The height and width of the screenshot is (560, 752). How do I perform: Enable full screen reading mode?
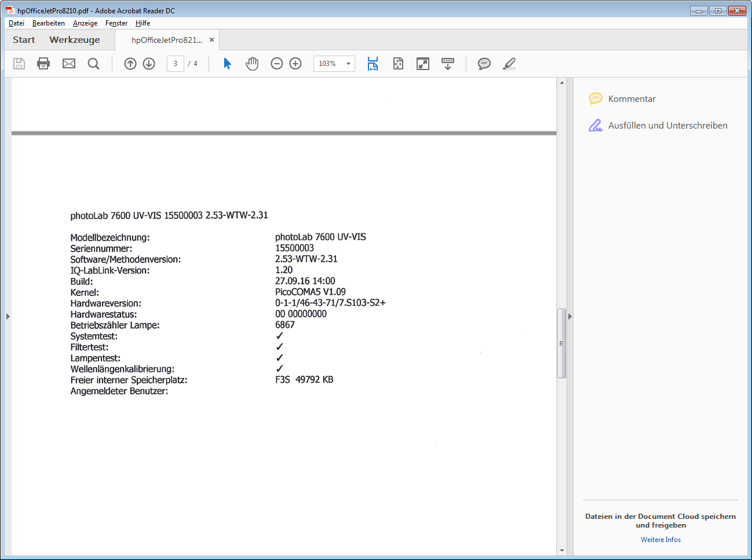423,64
